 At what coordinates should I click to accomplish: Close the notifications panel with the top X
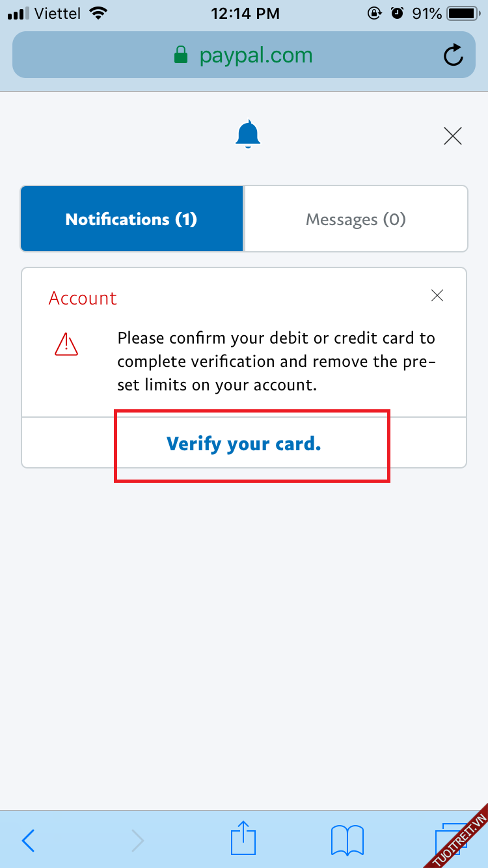coord(452,136)
